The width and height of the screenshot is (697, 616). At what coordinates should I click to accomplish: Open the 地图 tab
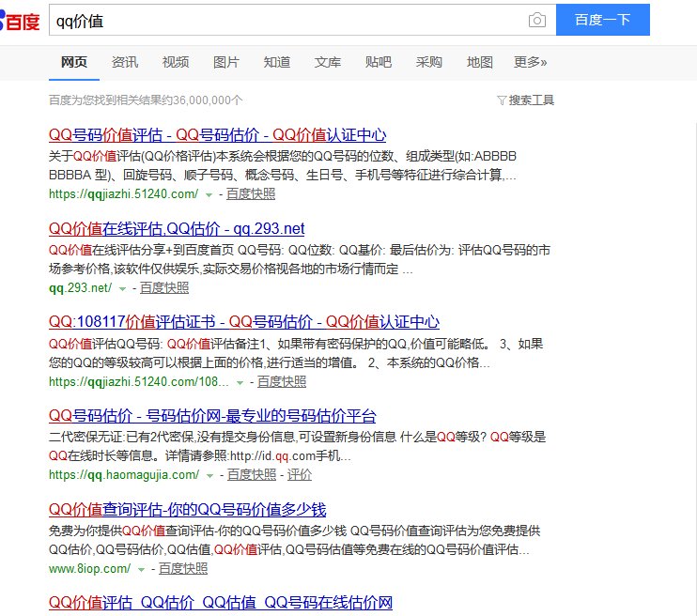(x=480, y=62)
